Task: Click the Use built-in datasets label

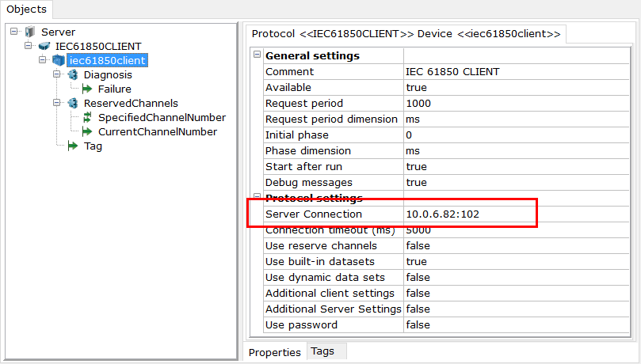Action: click(319, 262)
